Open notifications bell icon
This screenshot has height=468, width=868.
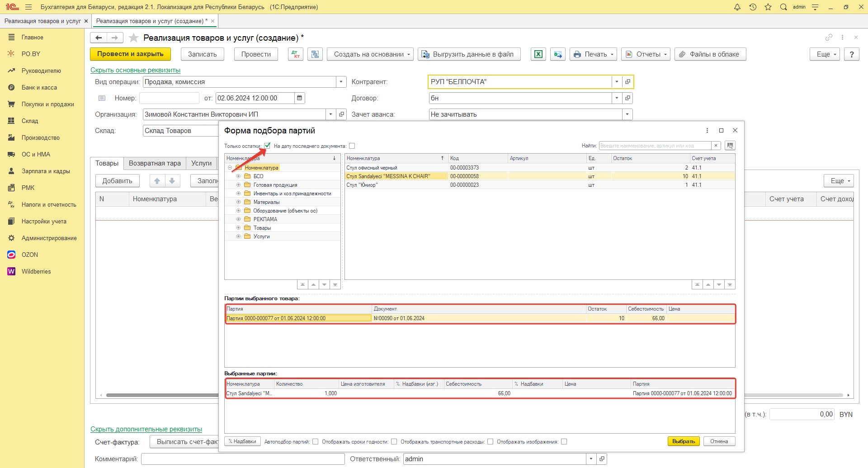(x=737, y=7)
